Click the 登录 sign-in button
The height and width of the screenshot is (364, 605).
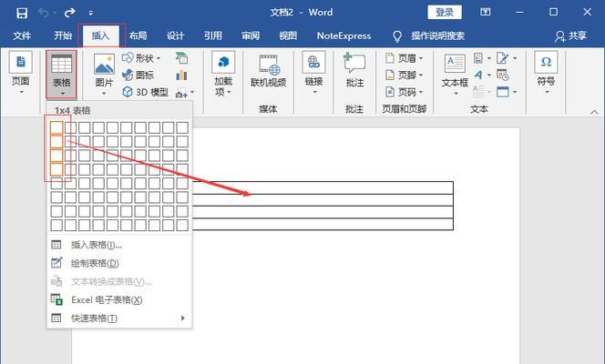click(x=445, y=13)
